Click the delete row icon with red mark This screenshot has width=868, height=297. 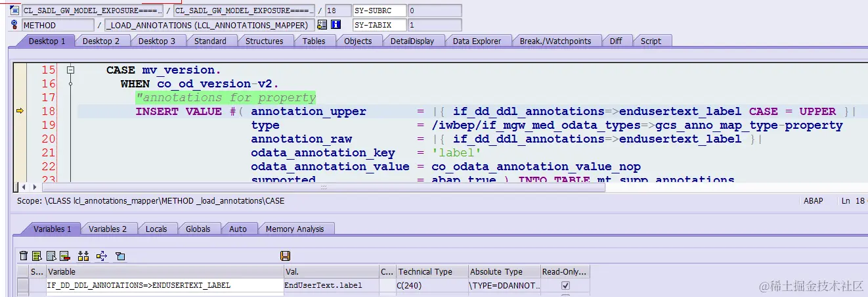[64, 256]
